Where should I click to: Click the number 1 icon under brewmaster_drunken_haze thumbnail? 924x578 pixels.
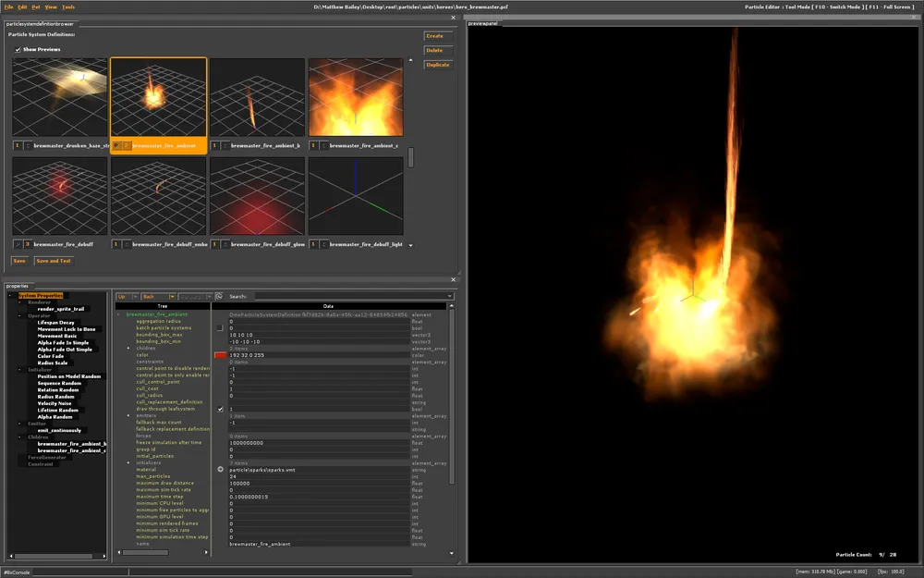point(18,145)
